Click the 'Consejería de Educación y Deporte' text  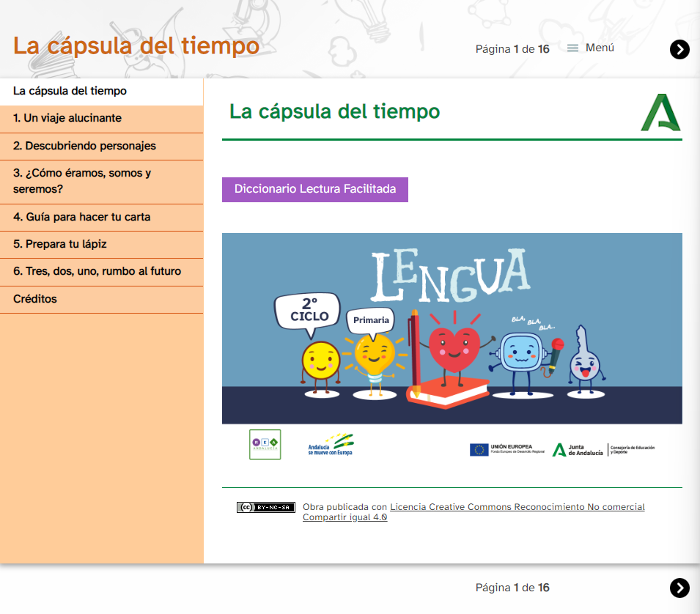(632, 449)
